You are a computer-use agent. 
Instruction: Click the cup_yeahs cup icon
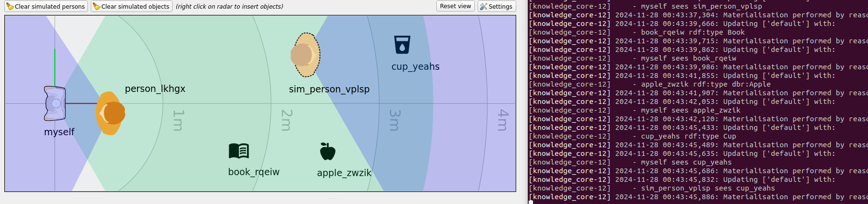coord(402,45)
